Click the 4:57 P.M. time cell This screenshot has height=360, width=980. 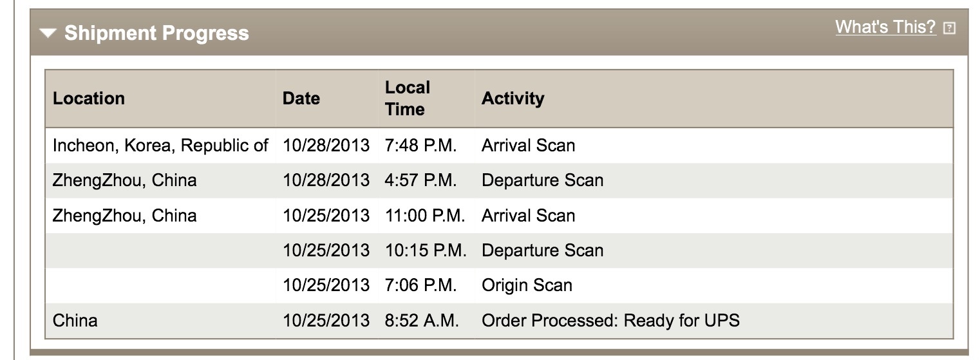420,180
